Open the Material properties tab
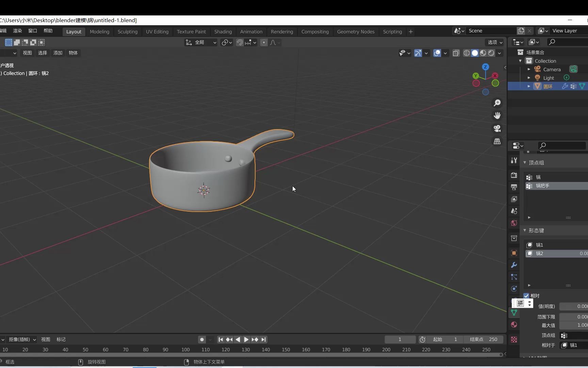This screenshot has width=588, height=368. [x=514, y=324]
